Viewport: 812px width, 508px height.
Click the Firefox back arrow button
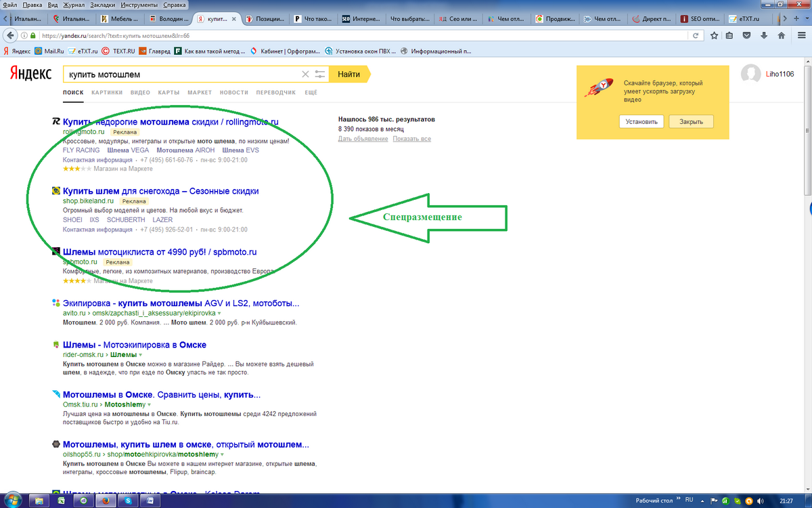[10, 35]
